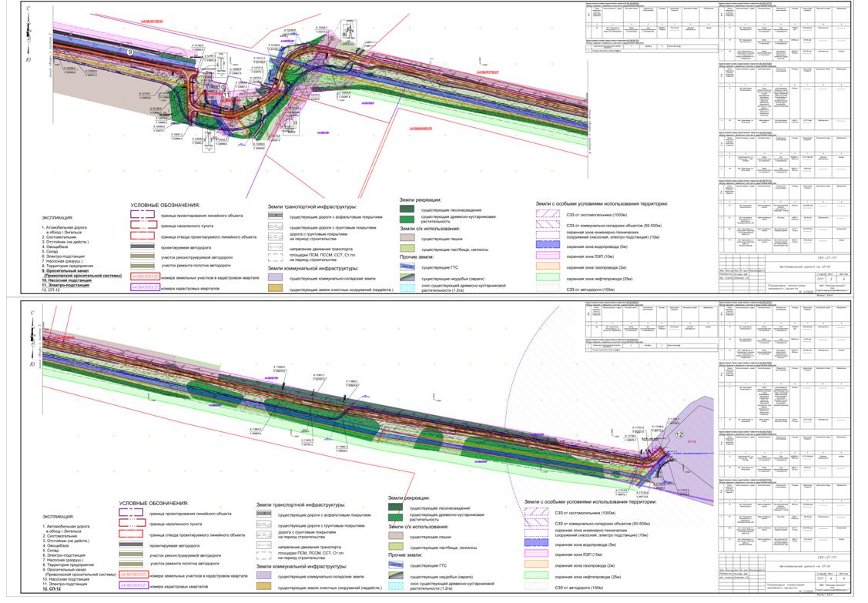Select purple 'коммунально-складские земли' swatch in bottom legend
The width and height of the screenshot is (868, 603).
(263, 576)
